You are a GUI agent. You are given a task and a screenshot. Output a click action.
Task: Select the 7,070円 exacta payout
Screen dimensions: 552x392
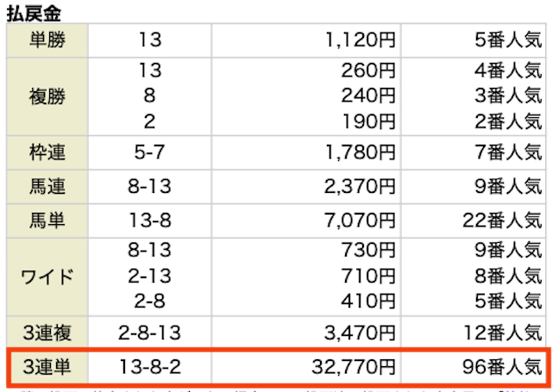point(360,221)
